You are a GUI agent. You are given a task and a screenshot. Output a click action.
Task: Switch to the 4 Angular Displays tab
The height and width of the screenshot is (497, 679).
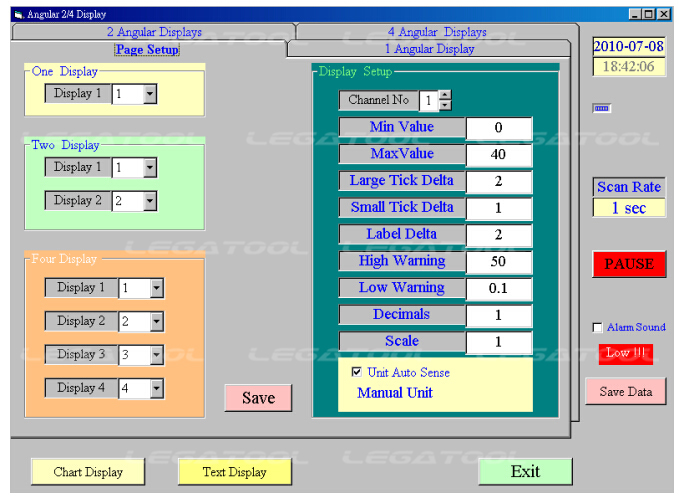click(x=436, y=32)
